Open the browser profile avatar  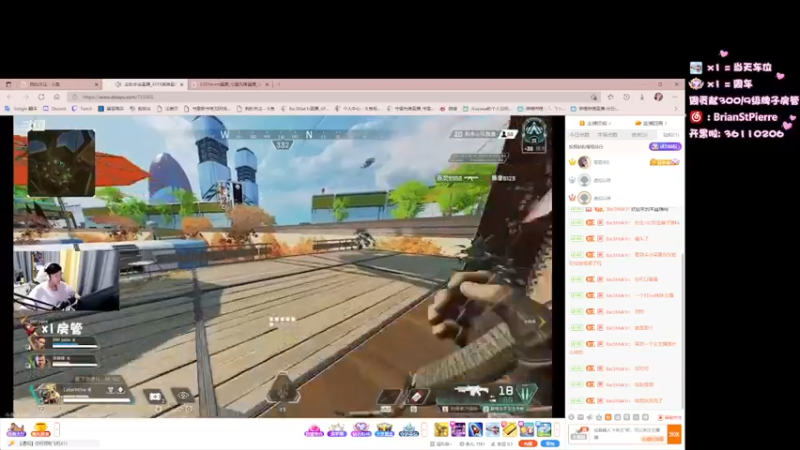tap(659, 97)
